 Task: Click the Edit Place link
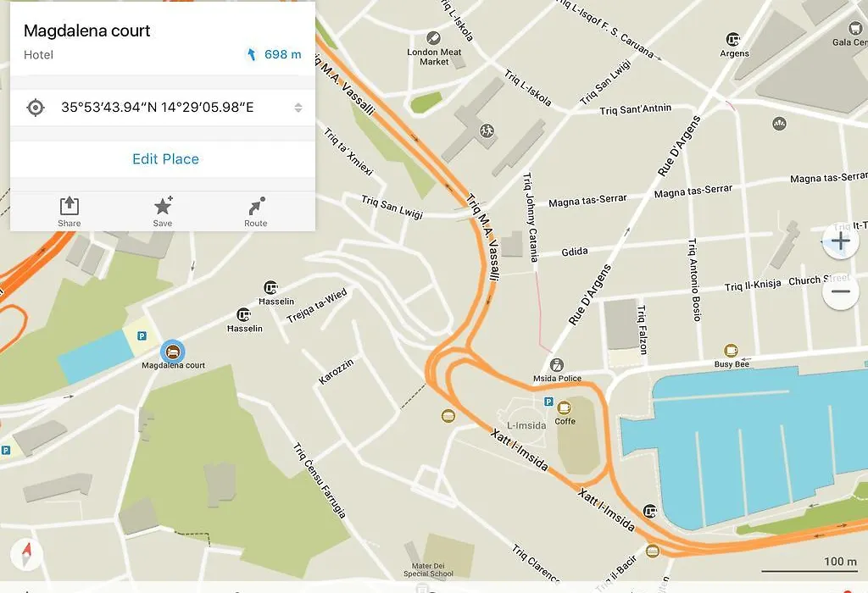click(x=165, y=159)
